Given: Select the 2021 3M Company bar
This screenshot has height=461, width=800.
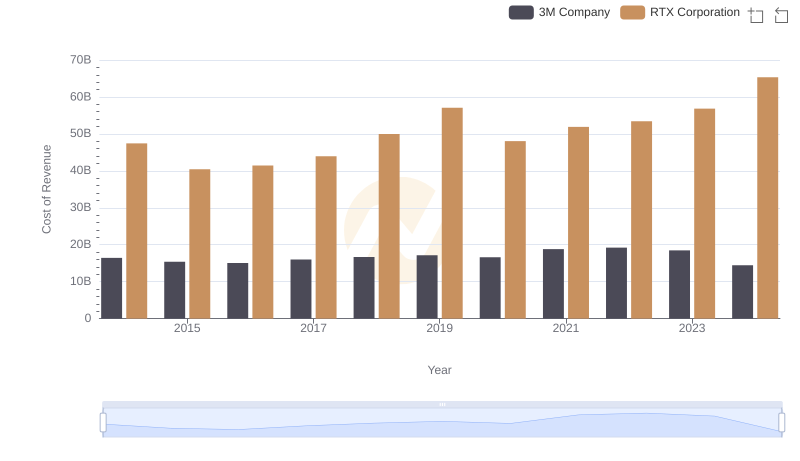Looking at the screenshot, I should pyautogui.click(x=554, y=284).
